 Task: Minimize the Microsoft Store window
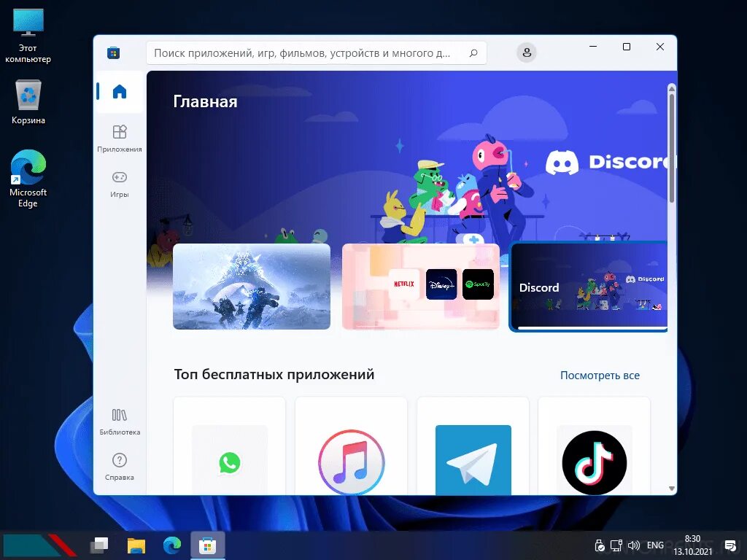[593, 46]
